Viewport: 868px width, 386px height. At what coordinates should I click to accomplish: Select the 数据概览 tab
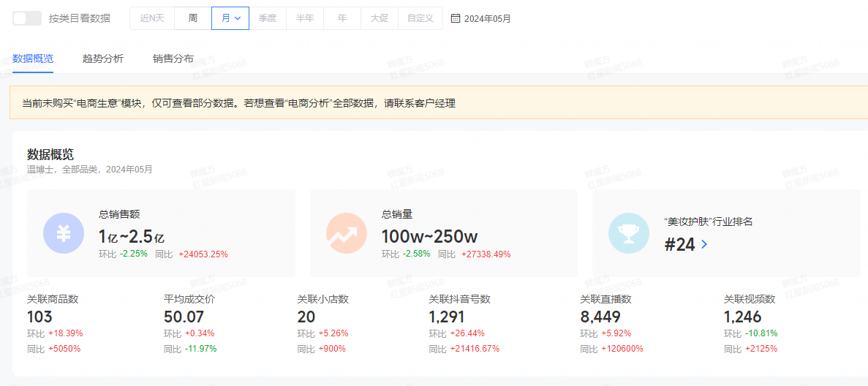tap(33, 58)
